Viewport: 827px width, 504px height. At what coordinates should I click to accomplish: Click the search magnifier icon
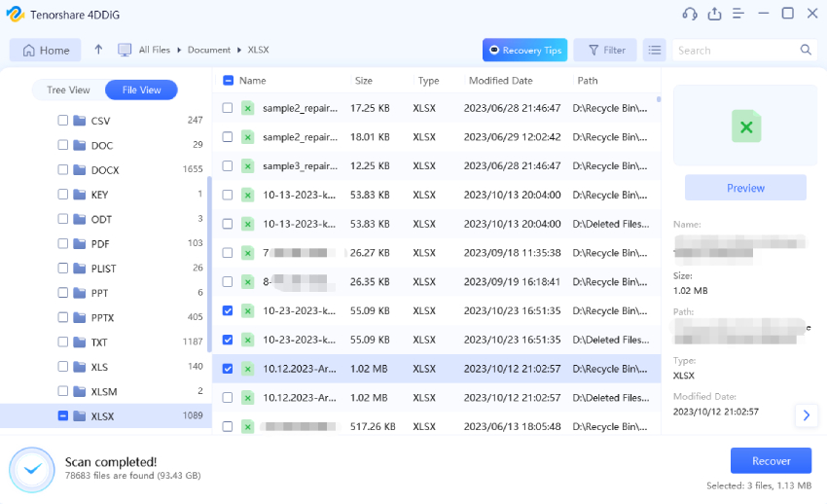click(806, 50)
